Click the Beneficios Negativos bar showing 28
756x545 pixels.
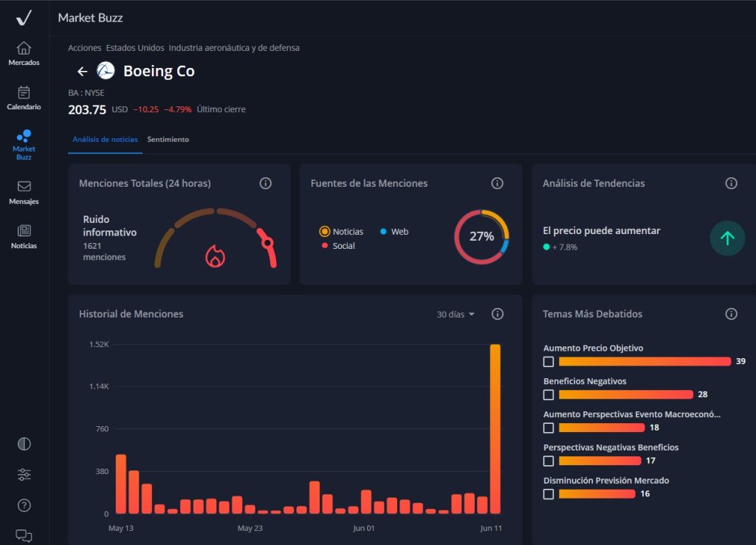[626, 394]
